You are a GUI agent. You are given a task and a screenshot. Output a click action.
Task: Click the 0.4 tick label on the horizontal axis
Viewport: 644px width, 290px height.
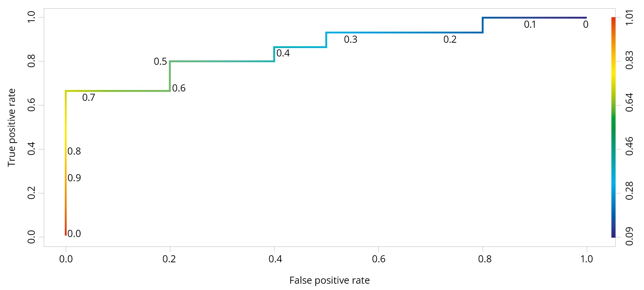pyautogui.click(x=275, y=259)
